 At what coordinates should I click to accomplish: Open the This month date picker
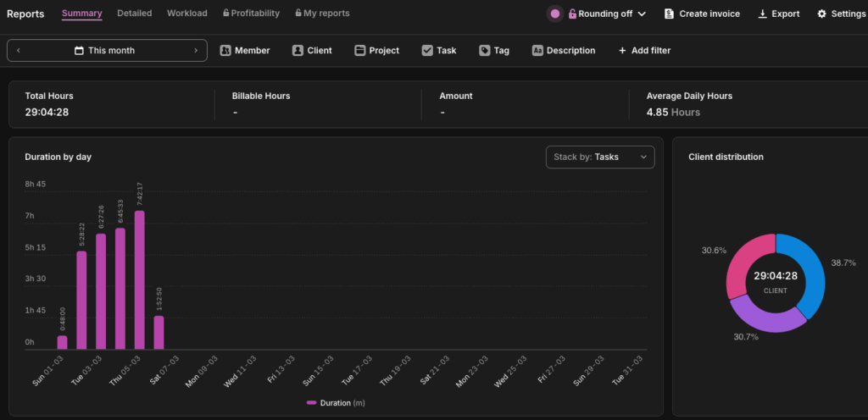pos(105,51)
